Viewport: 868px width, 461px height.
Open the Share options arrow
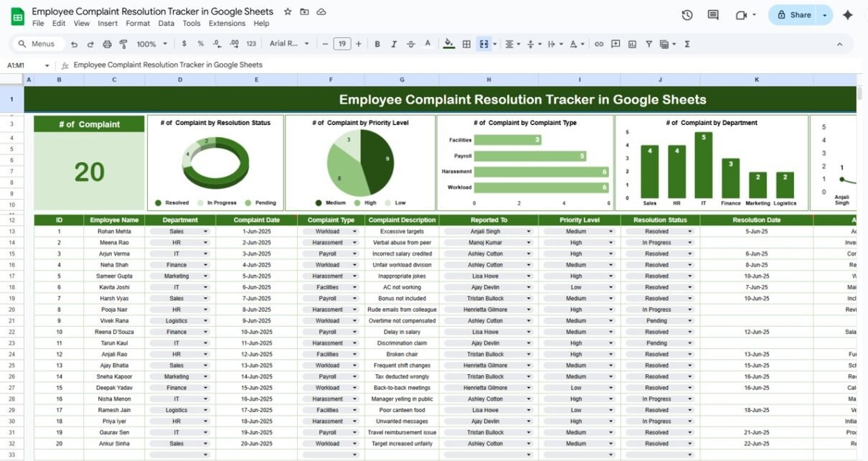(x=825, y=15)
